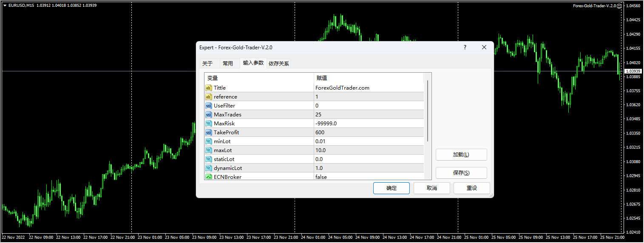Confirm with the 确定 button

[x=392, y=188]
